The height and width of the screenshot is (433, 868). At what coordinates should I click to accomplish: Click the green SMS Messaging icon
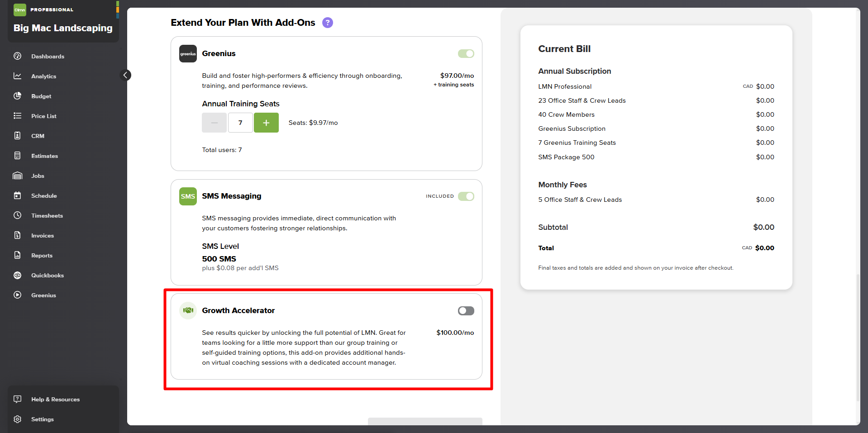click(x=188, y=196)
